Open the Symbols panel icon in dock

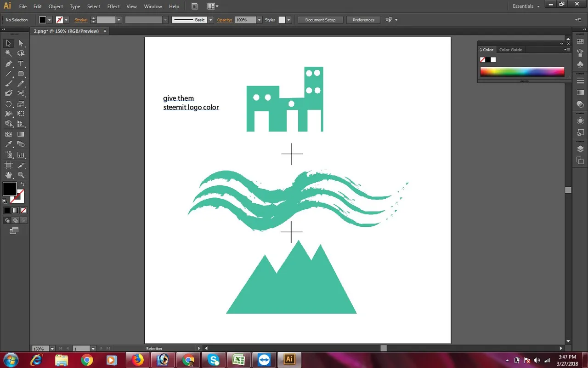click(580, 65)
